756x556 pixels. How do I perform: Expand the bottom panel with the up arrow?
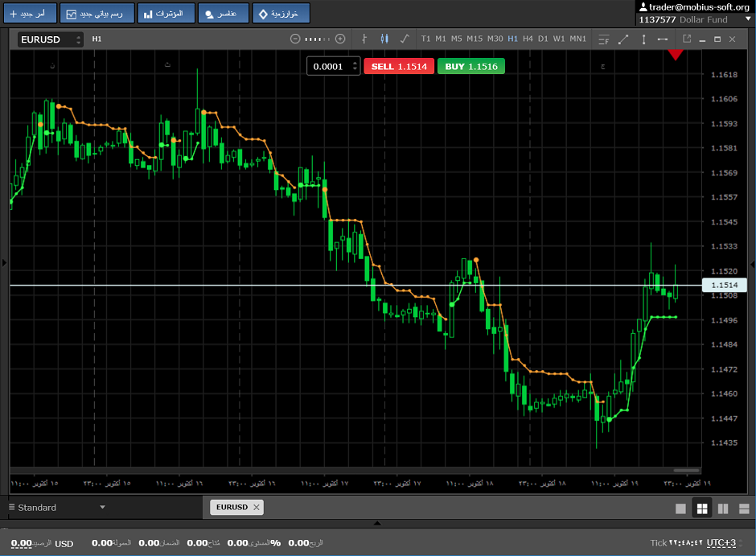pos(378,524)
